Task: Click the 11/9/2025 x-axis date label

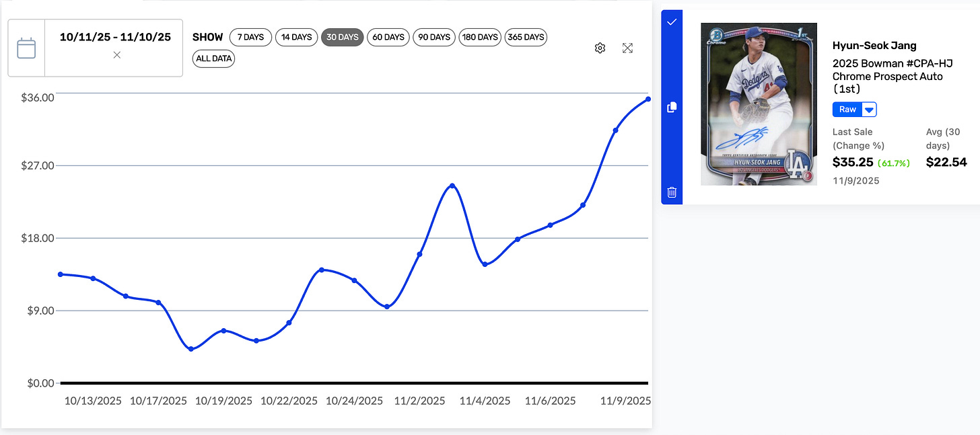Action: (625, 401)
